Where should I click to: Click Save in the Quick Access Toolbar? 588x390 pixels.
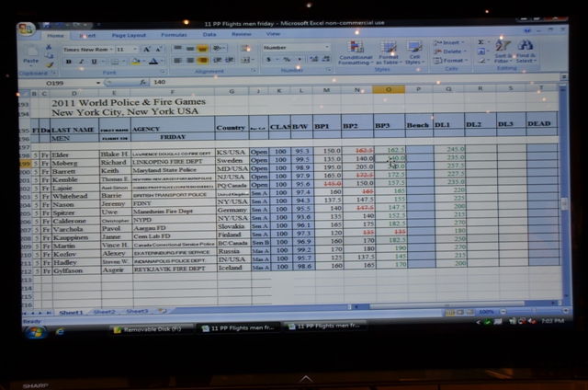47,25
